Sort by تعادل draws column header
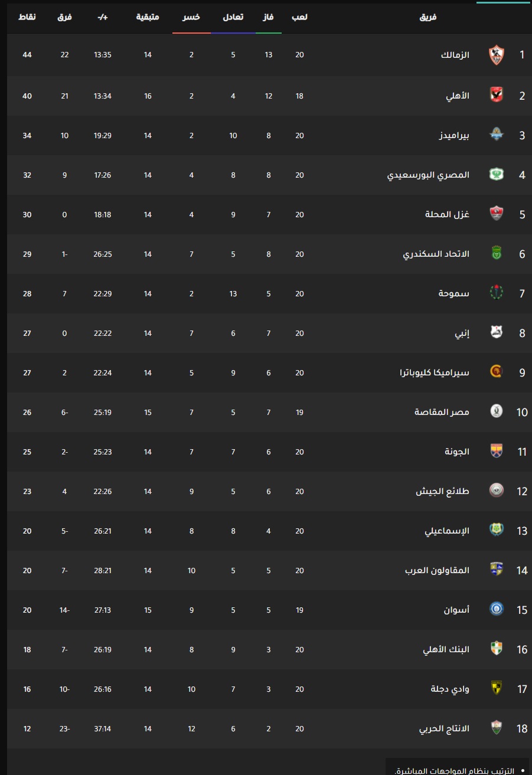Screen dimensions: 532x775 [233, 17]
